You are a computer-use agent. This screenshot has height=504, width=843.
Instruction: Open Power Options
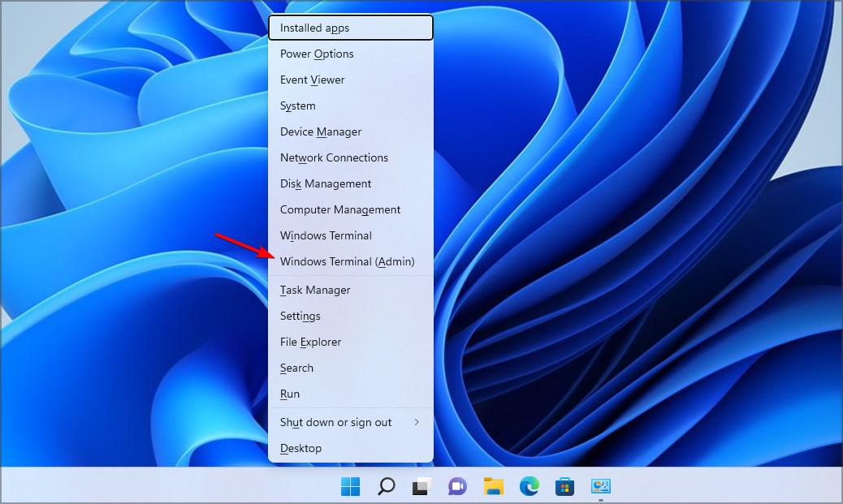(317, 54)
